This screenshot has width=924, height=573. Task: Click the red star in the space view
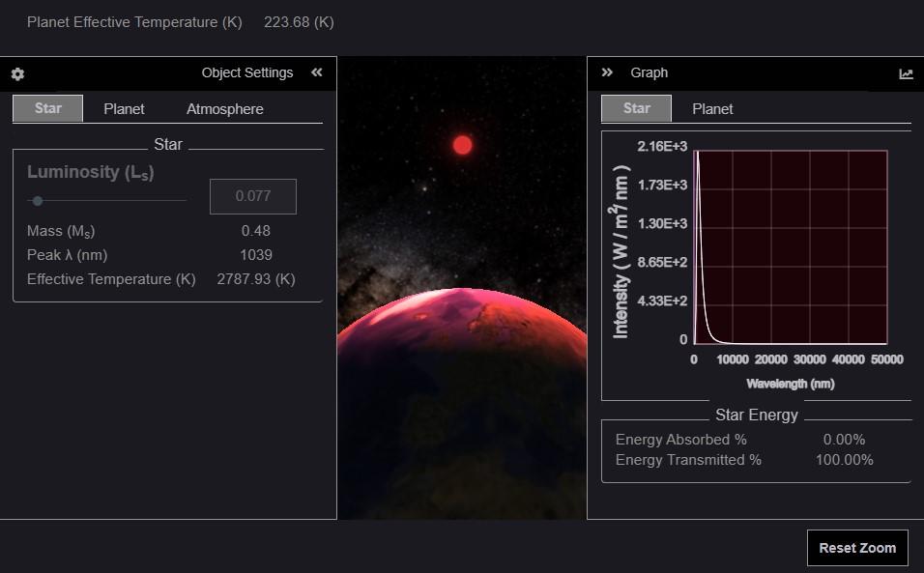(461, 145)
